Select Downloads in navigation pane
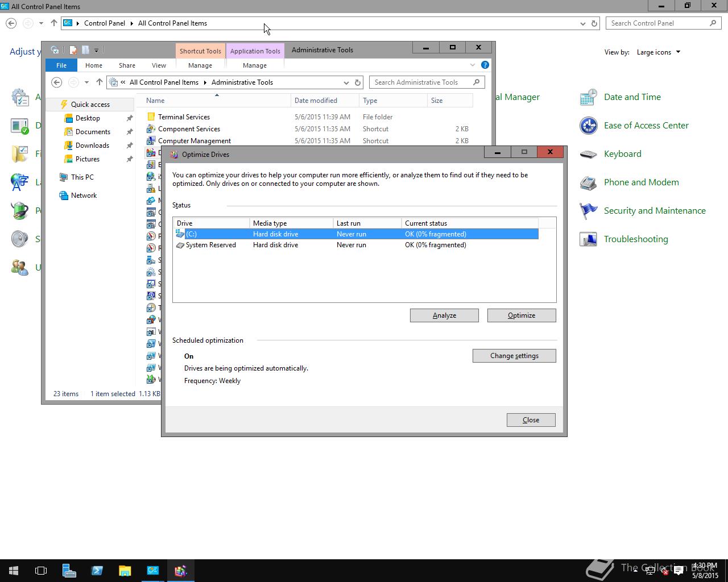The image size is (728, 582). tap(92, 145)
